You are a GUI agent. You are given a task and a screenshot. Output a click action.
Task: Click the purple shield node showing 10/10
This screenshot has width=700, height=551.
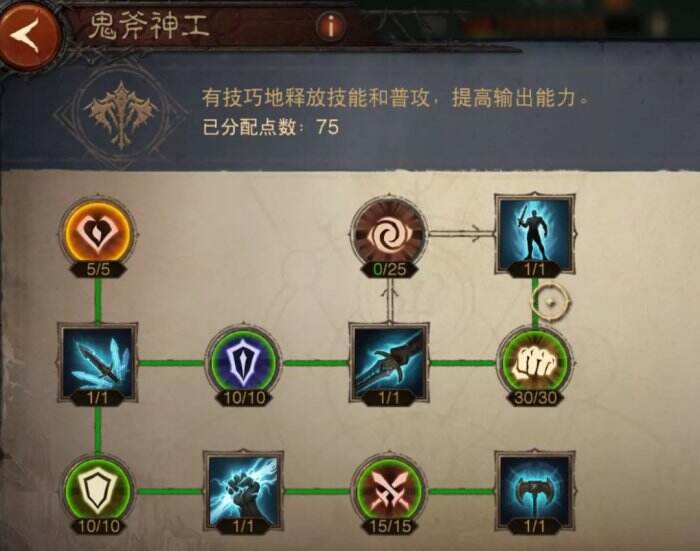[244, 362]
